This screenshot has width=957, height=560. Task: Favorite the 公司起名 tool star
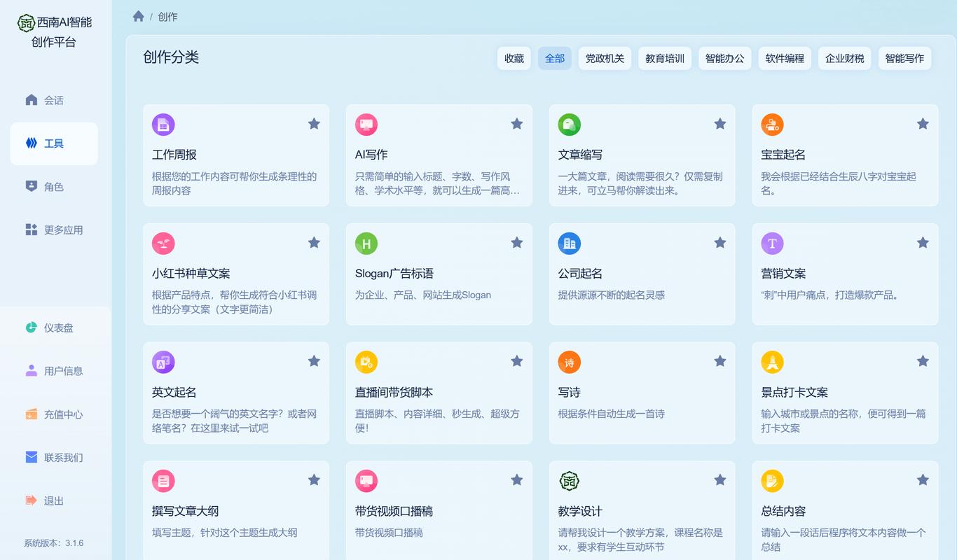pyautogui.click(x=720, y=243)
